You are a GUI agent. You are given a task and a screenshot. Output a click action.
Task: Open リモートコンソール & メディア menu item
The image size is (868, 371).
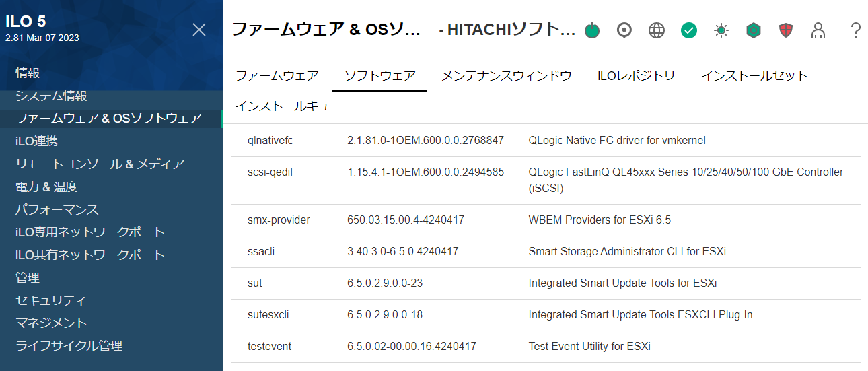100,164
